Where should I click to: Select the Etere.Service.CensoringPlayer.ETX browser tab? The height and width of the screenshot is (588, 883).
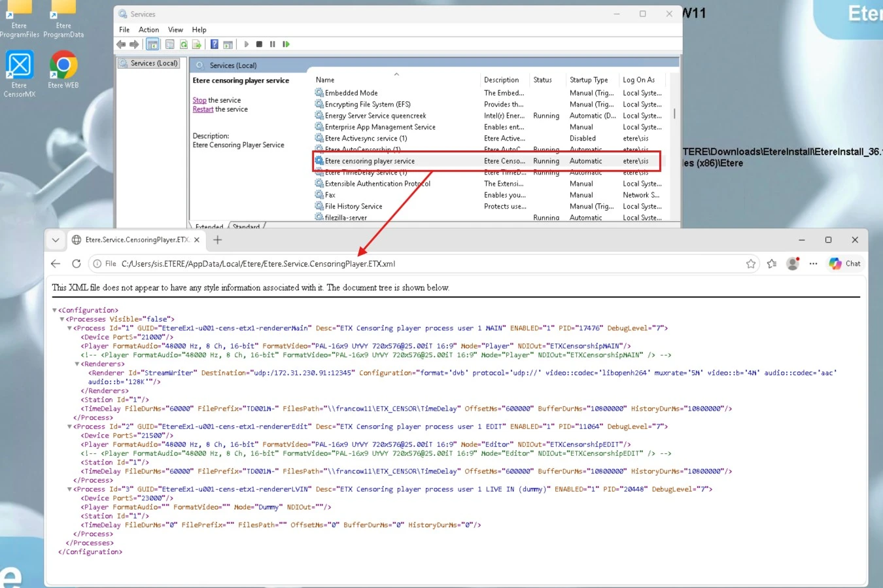pyautogui.click(x=136, y=240)
